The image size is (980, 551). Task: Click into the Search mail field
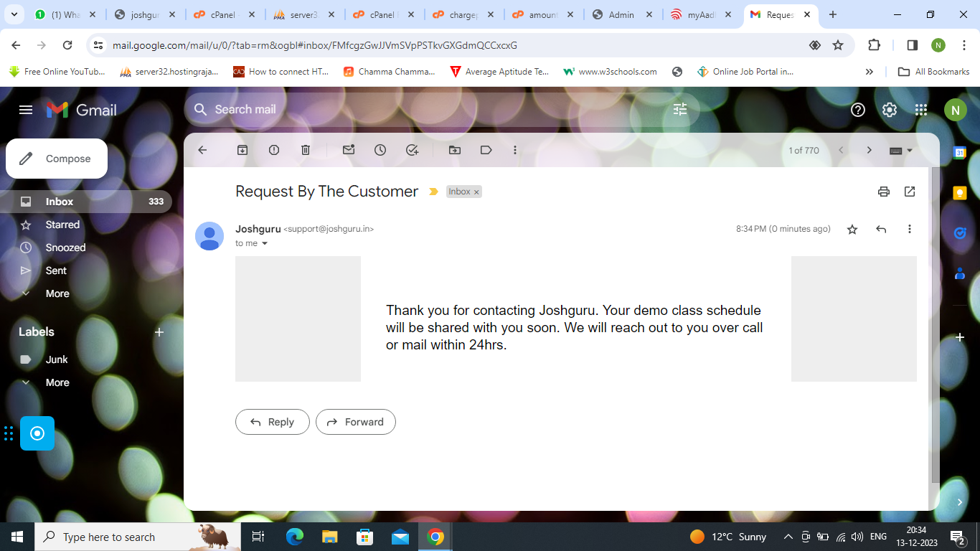pos(438,109)
